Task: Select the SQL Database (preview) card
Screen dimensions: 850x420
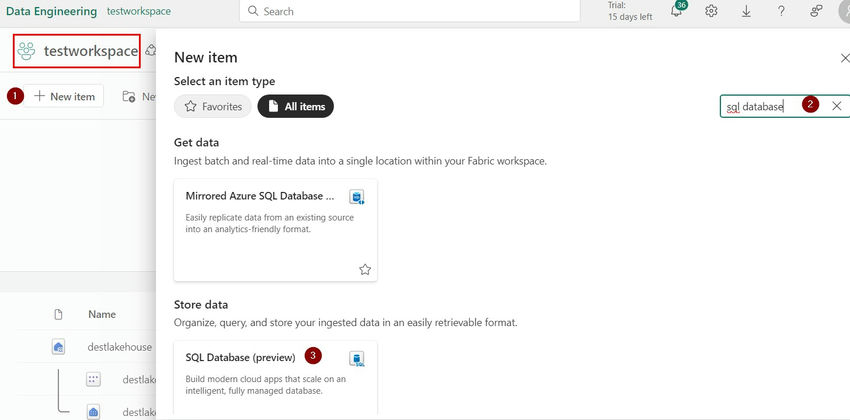Action: tap(275, 377)
